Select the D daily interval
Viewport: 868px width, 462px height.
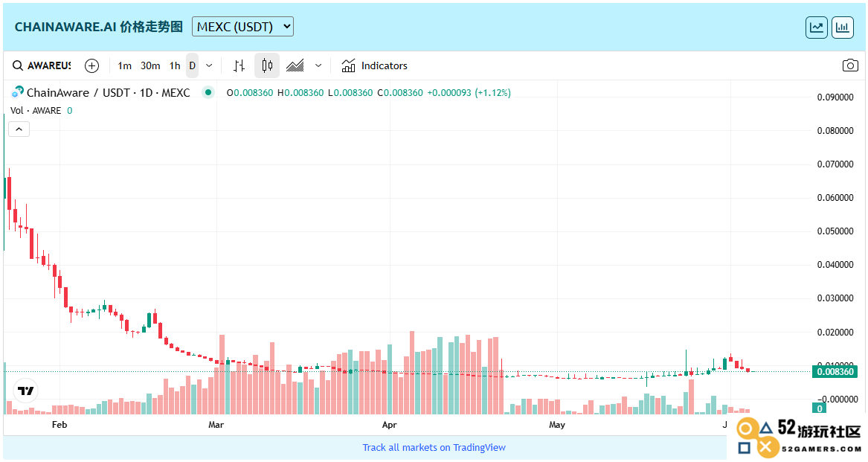pos(192,66)
